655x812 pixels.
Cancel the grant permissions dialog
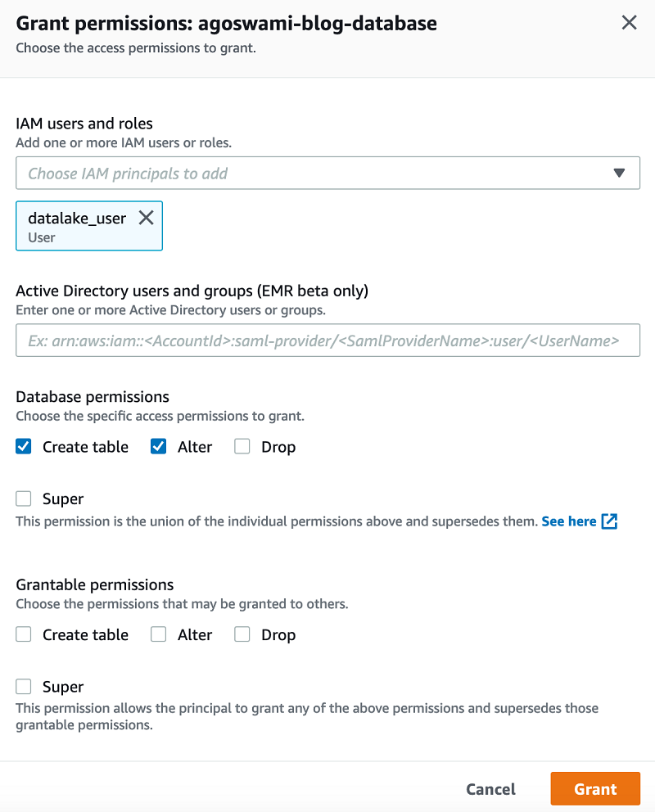(x=490, y=789)
